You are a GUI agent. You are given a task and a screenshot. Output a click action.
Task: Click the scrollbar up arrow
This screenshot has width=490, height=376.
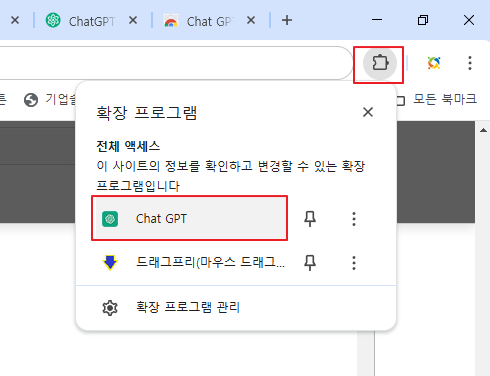click(483, 130)
